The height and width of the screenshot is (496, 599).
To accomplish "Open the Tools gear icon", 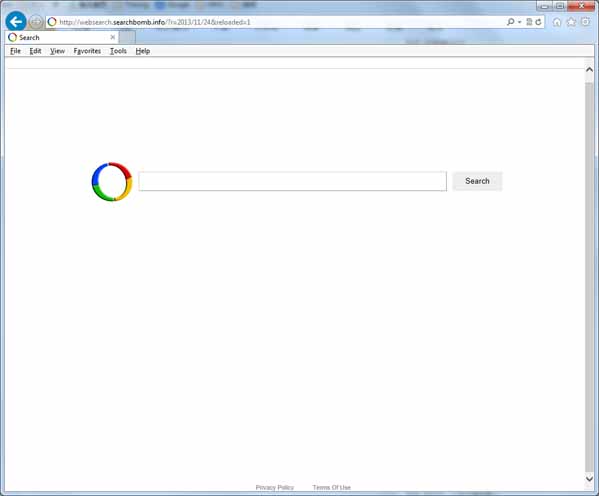I will point(585,22).
